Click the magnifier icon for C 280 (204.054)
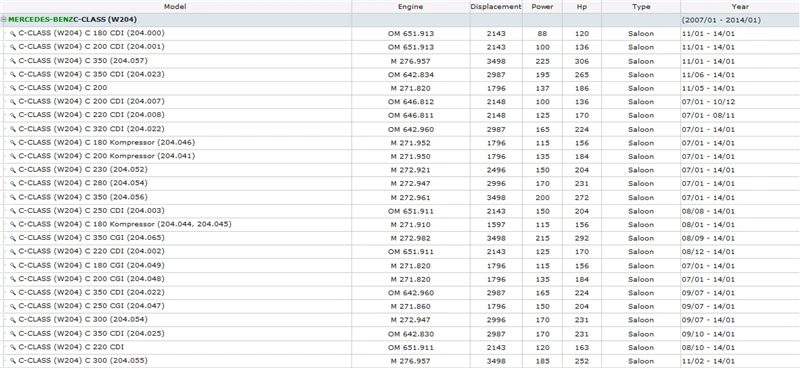The width and height of the screenshot is (800, 368). click(x=13, y=183)
